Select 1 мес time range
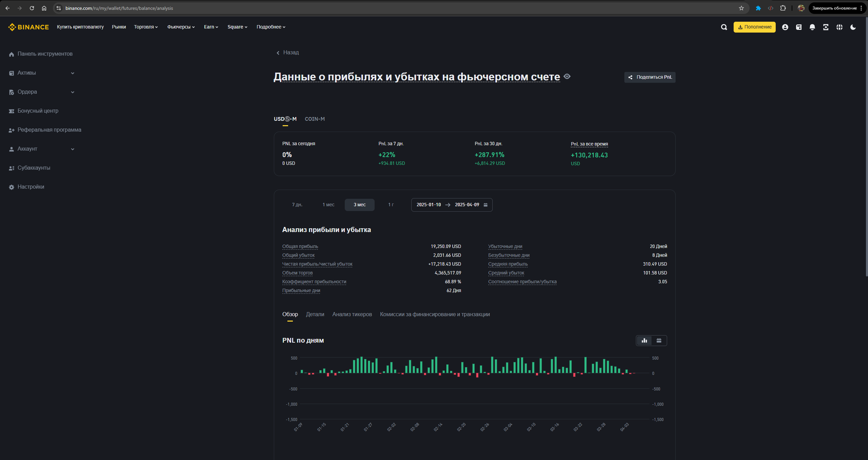The width and height of the screenshot is (868, 460). coord(328,205)
